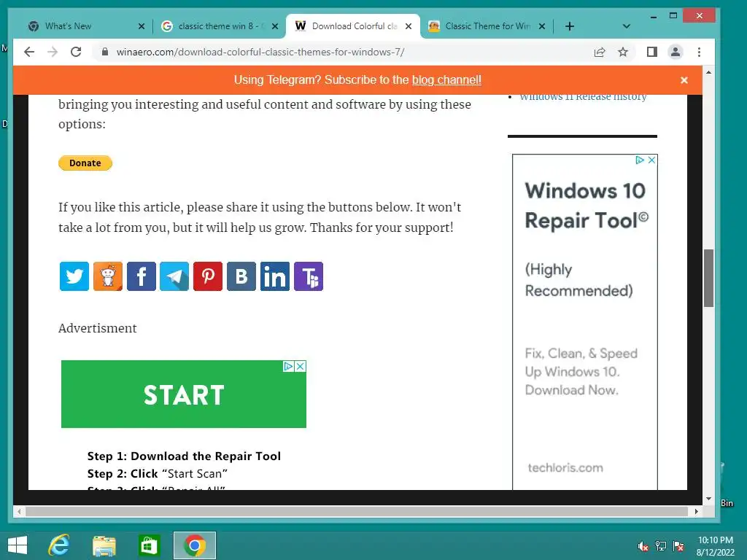Close the What's New tab
The height and width of the screenshot is (560, 747).
pos(142,26)
